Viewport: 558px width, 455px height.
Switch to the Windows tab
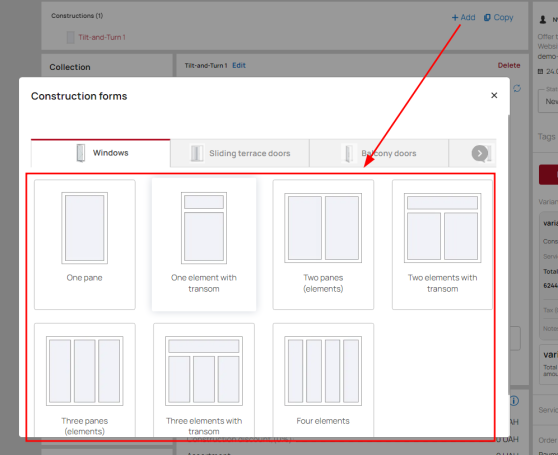pos(101,153)
